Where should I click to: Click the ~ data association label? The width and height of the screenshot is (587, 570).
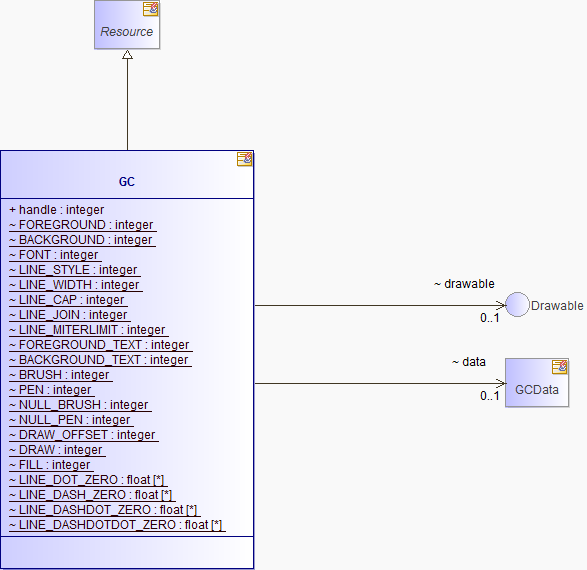pyautogui.click(x=469, y=362)
